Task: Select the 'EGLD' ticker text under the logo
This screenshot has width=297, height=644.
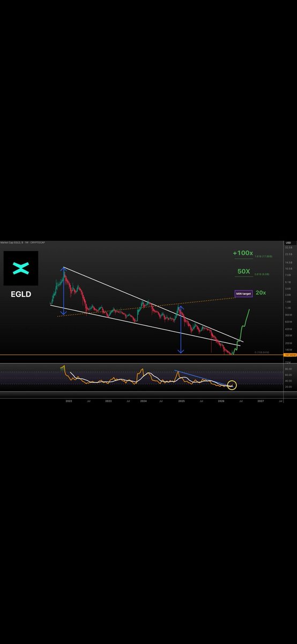Action: pyautogui.click(x=21, y=294)
